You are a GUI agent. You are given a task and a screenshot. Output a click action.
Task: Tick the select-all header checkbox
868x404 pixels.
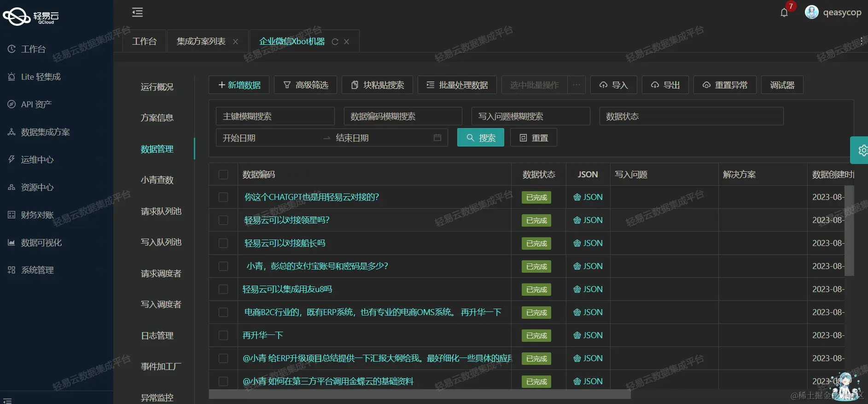coord(223,175)
